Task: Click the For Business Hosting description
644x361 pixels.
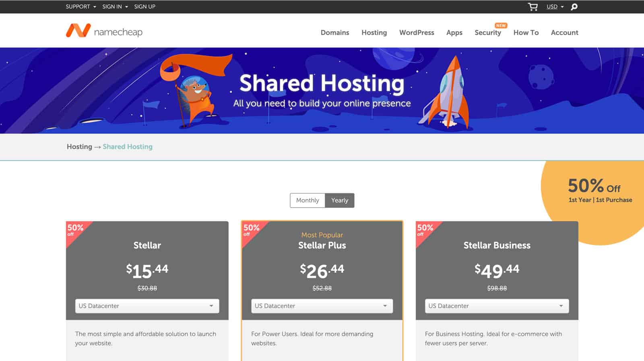Action: tap(493, 338)
